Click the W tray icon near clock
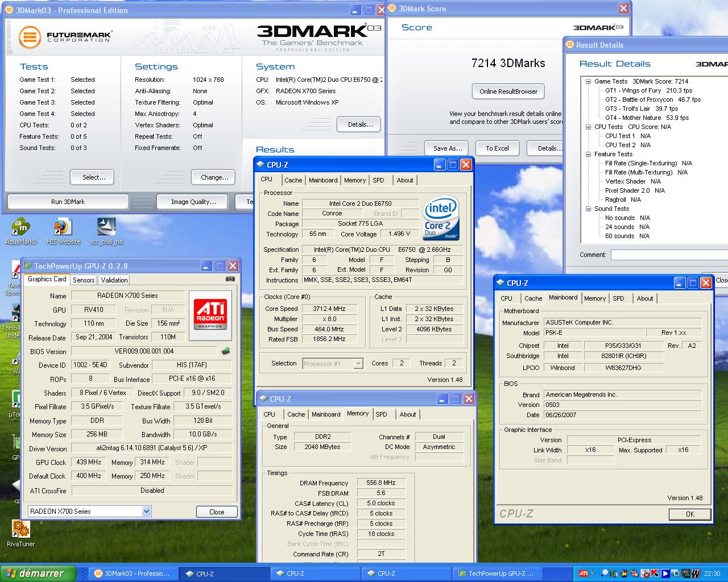Viewport: 728px width, 582px height. (x=696, y=573)
